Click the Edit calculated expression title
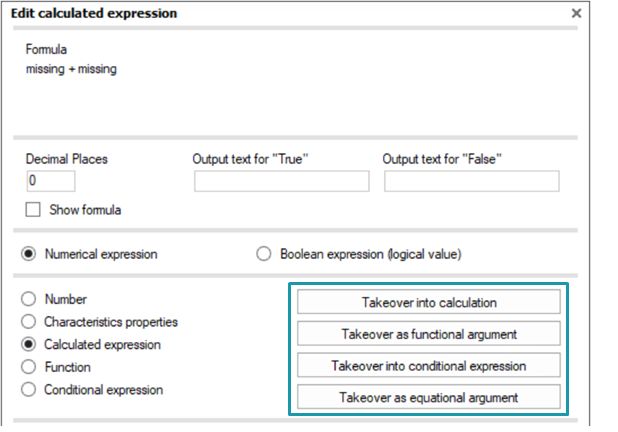 pos(94,13)
